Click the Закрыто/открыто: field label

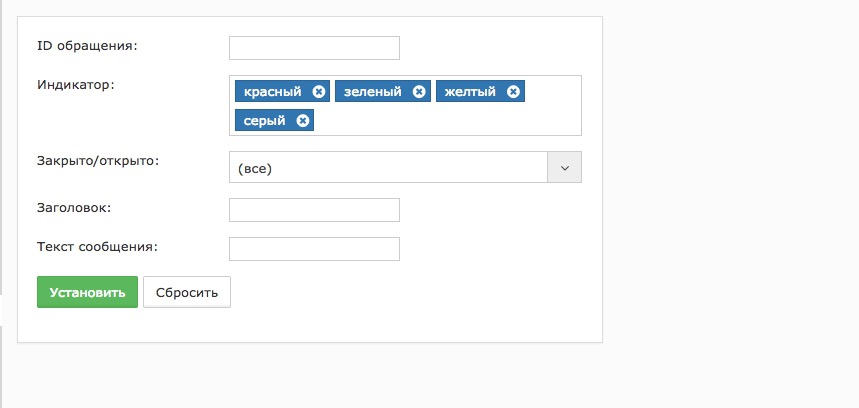pos(98,162)
